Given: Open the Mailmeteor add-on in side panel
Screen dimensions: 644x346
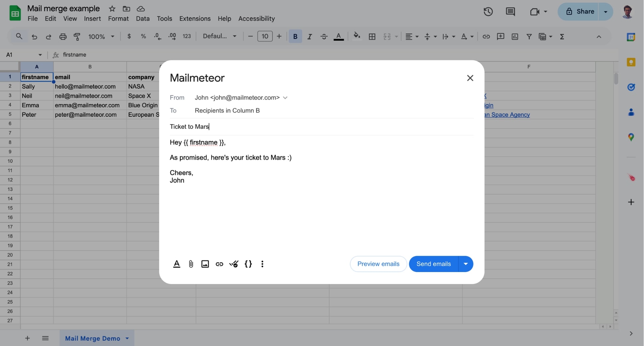Looking at the screenshot, I should (x=631, y=177).
